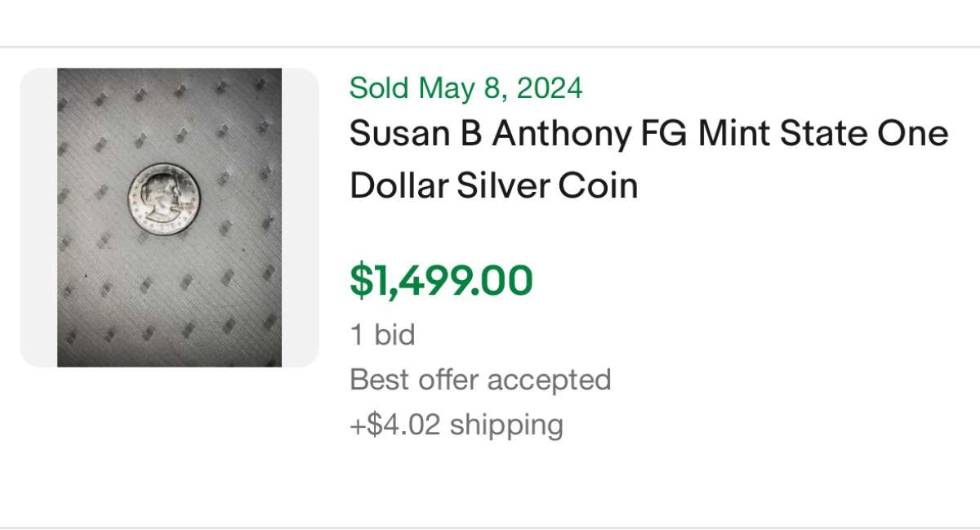Viewport: 980px width, 530px height.
Task: Select the $1,499.00 sold price
Action: tap(441, 280)
